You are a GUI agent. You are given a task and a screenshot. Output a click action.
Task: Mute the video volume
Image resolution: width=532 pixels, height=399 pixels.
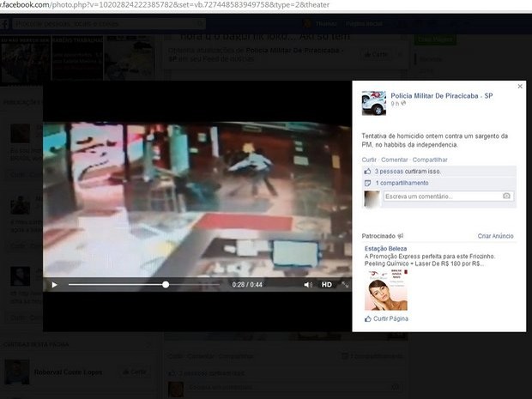308,285
